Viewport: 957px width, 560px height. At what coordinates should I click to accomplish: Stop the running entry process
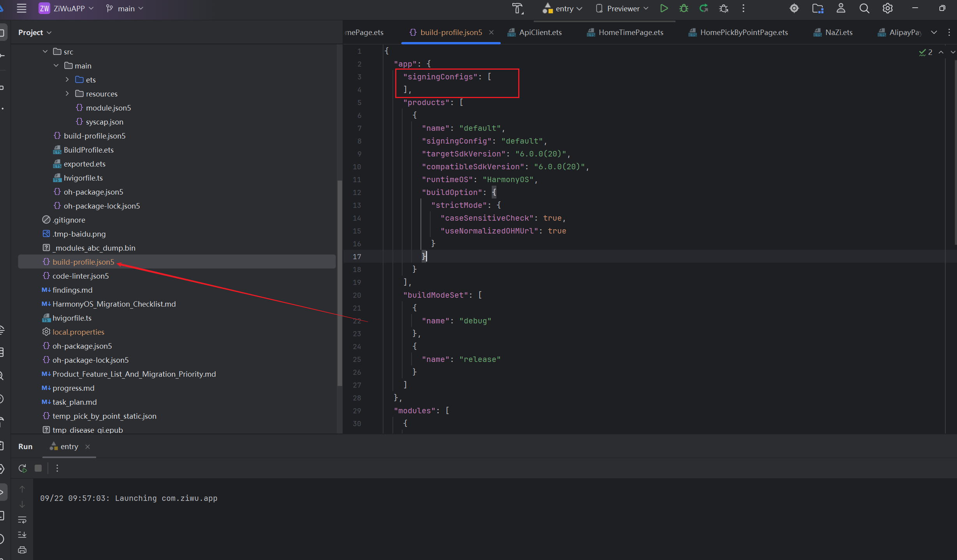pyautogui.click(x=38, y=468)
